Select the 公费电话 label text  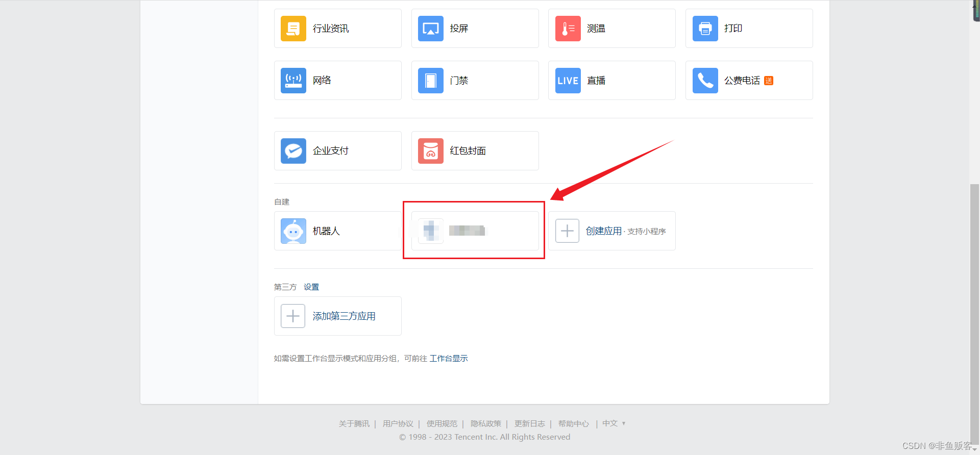click(x=742, y=81)
